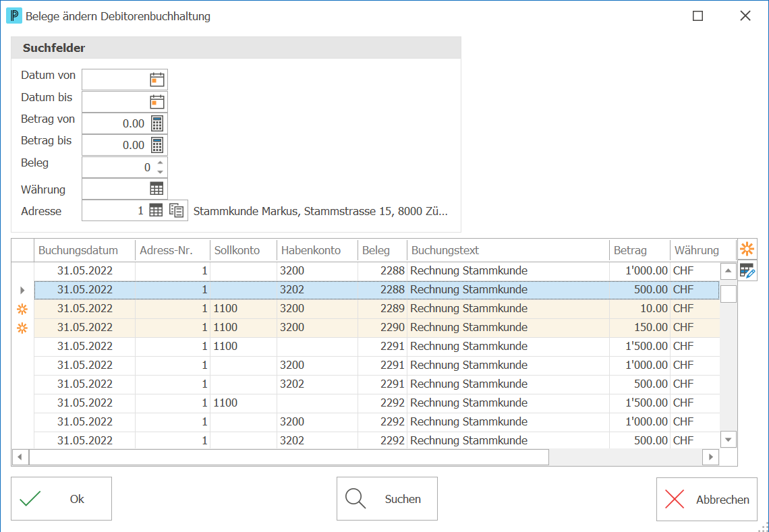This screenshot has width=769, height=532.
Task: Click the horizontal scrollbar right arrow
Action: [710, 457]
